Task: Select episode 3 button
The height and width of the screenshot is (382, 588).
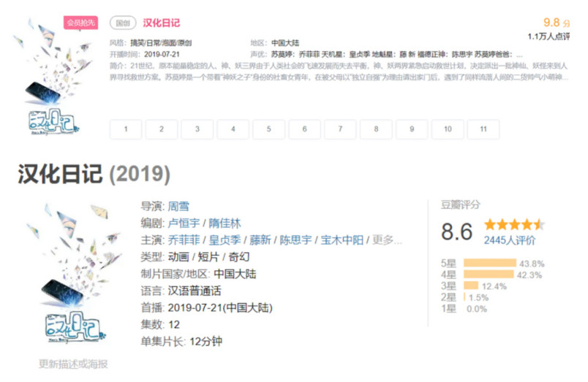Action: pos(197,129)
